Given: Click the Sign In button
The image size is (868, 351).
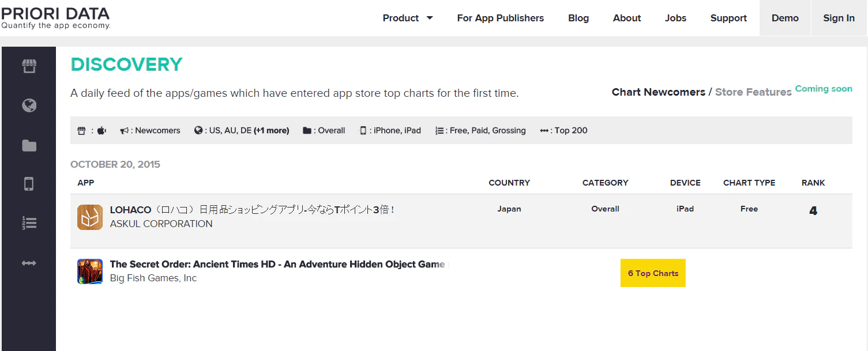Looking at the screenshot, I should [x=839, y=18].
